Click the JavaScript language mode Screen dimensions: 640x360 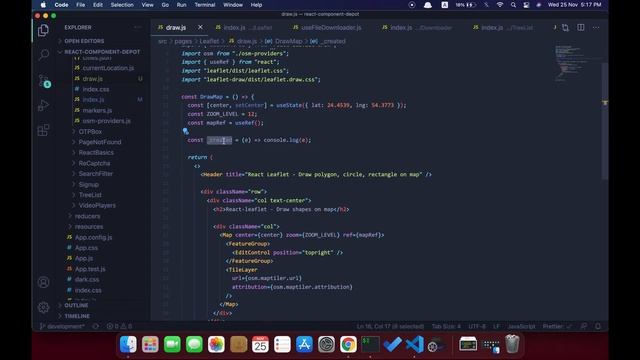point(521,326)
